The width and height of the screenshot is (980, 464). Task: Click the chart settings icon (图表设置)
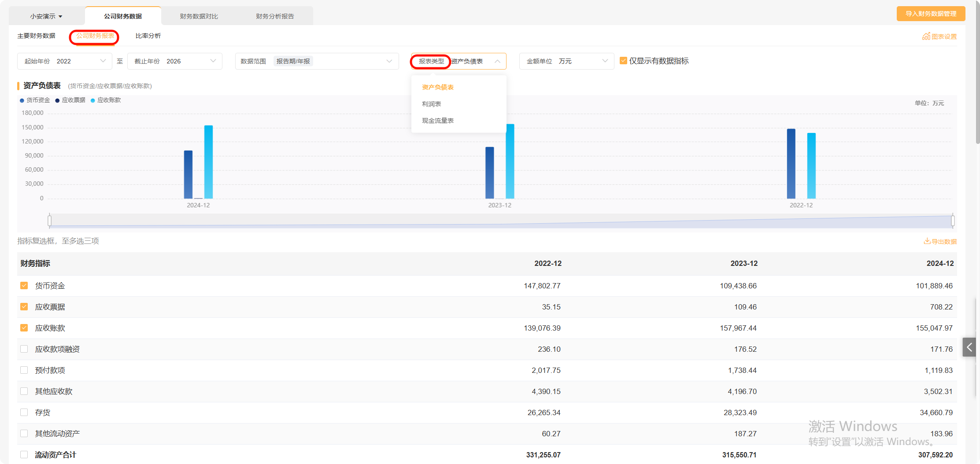coord(926,37)
